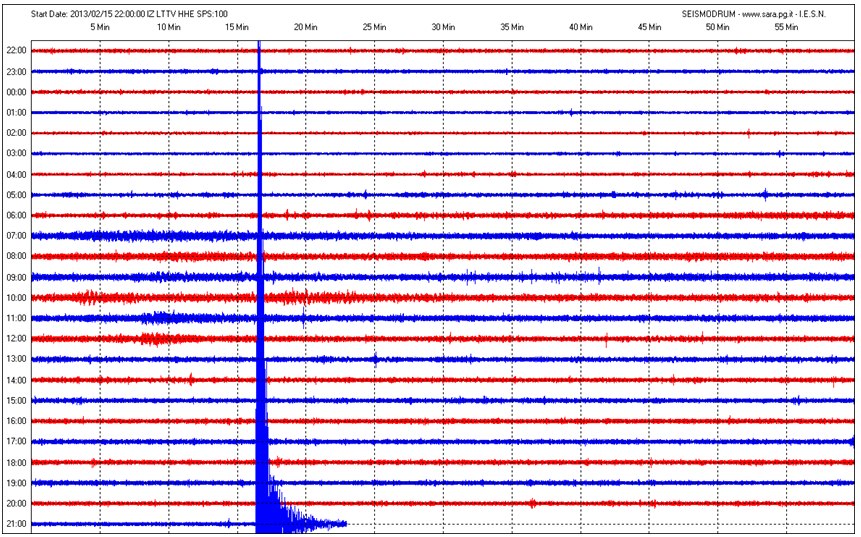The image size is (861, 537).
Task: Click the red noise burst at start of 10:00 trace
Action: pyautogui.click(x=90, y=297)
